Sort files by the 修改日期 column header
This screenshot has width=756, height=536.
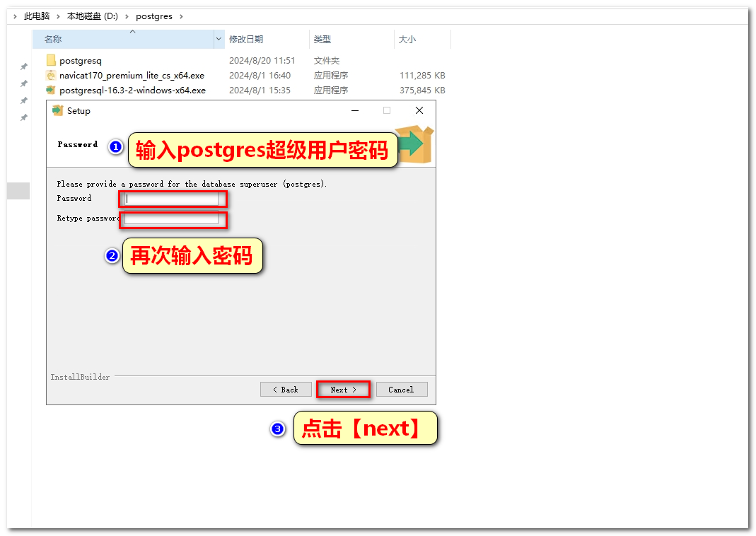(246, 40)
